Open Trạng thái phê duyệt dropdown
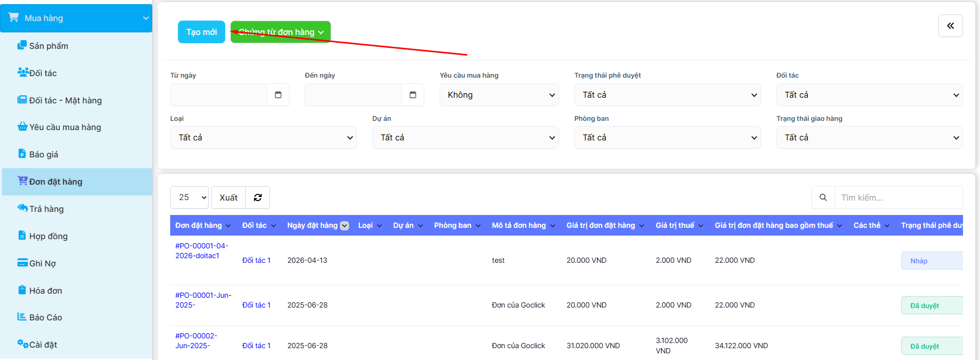This screenshot has height=360, width=980. click(667, 95)
